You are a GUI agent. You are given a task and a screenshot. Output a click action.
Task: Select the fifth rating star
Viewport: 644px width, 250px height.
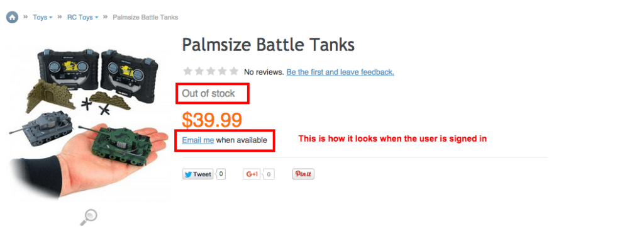pyautogui.click(x=234, y=72)
